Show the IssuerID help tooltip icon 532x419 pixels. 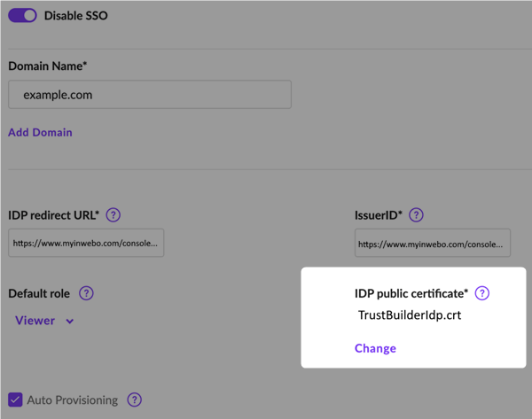tap(416, 215)
